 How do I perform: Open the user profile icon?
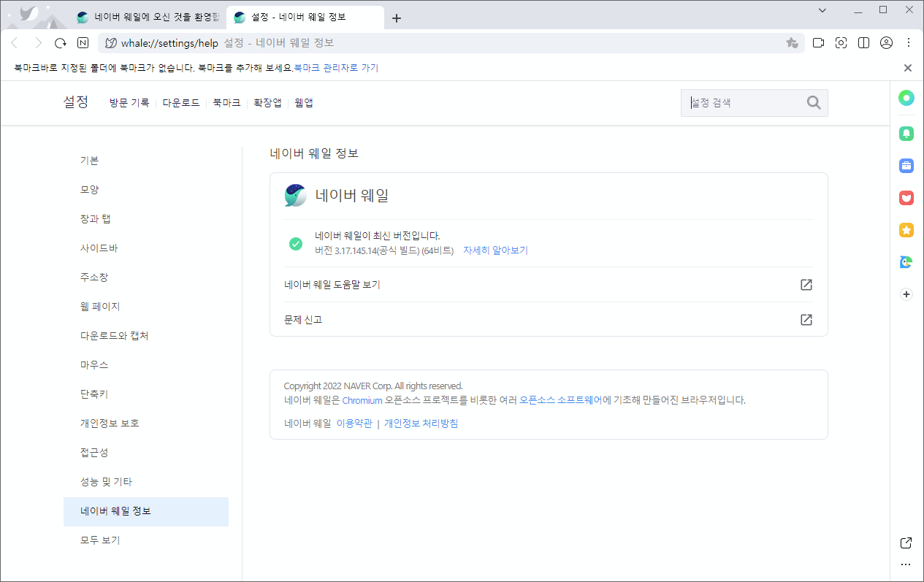pos(886,43)
